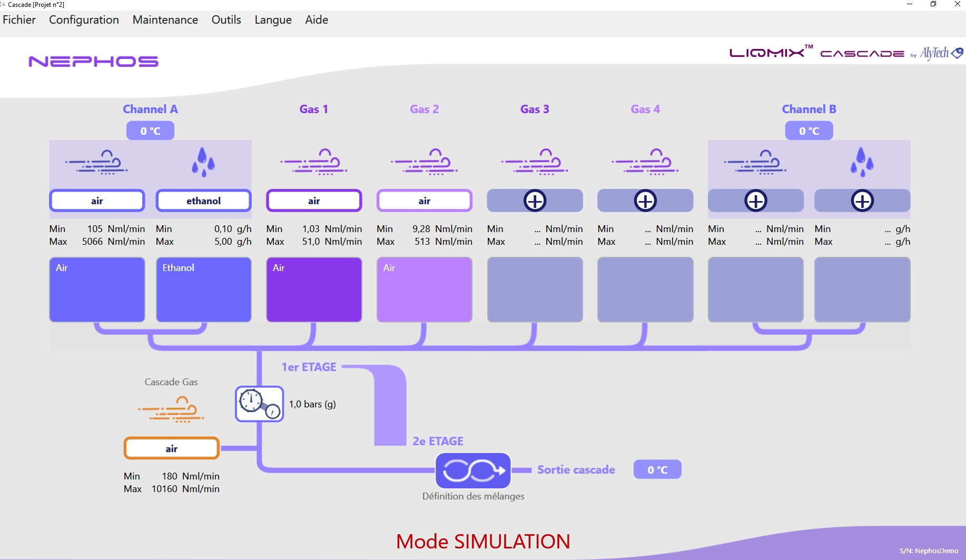Click the gas flow icon above Gas 1
The width and height of the screenshot is (966, 560).
314,161
